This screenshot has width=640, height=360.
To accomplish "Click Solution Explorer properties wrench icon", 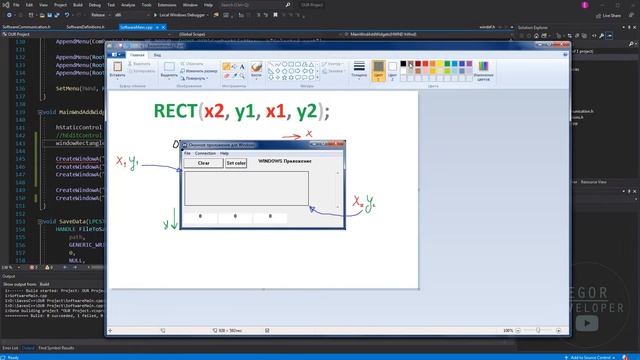I will point(601,36).
